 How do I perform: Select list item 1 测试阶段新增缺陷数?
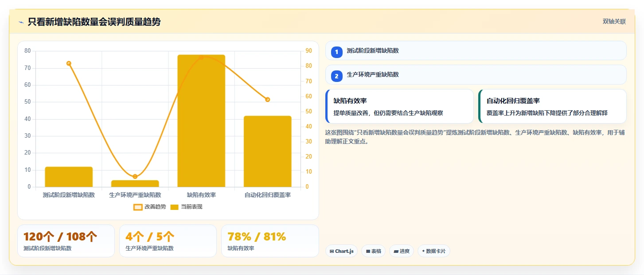point(476,50)
